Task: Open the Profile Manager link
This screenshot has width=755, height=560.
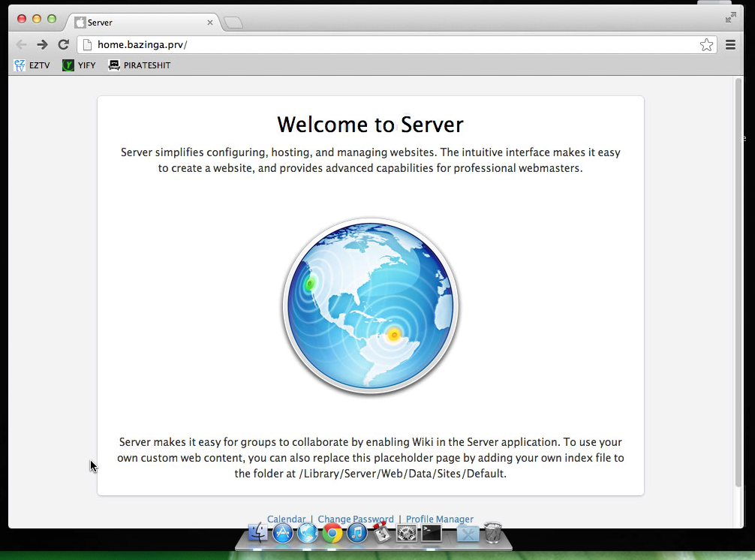Action: (x=440, y=519)
